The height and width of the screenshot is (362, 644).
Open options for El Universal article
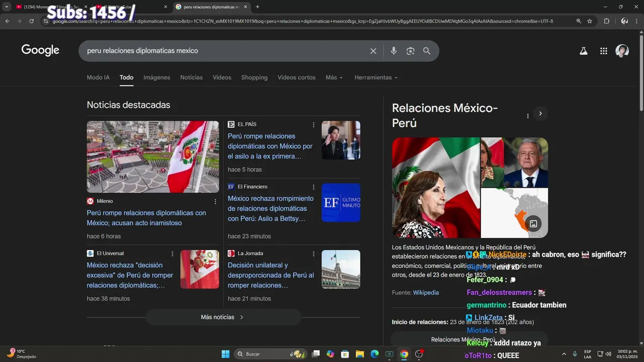click(172, 254)
